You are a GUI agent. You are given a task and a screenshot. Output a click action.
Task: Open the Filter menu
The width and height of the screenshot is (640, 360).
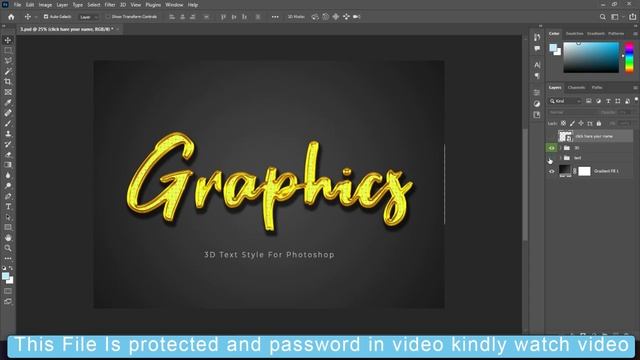[x=110, y=5]
